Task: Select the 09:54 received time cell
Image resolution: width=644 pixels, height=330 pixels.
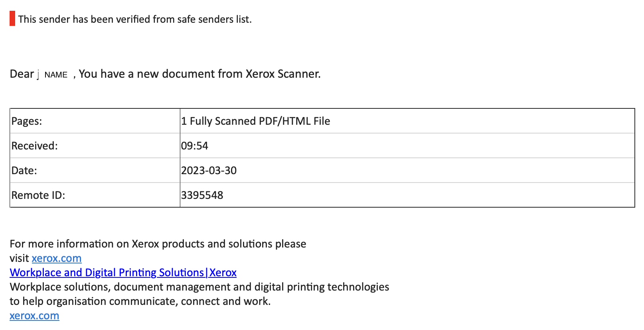Action: [x=195, y=146]
